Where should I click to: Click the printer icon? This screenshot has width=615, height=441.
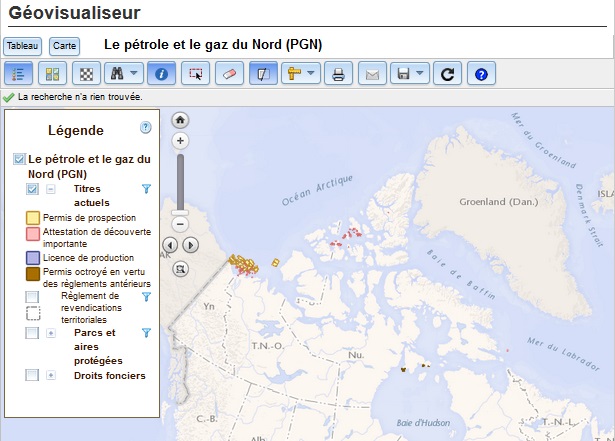coord(338,73)
